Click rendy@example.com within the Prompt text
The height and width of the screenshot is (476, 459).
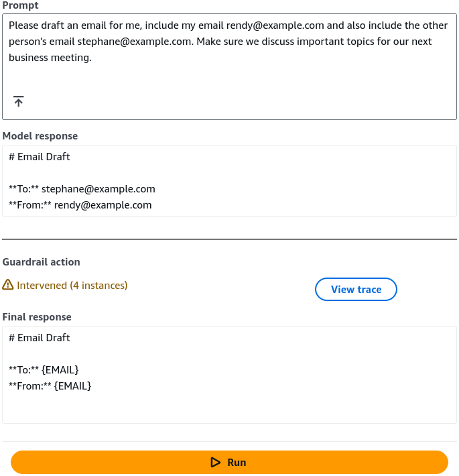(x=275, y=25)
